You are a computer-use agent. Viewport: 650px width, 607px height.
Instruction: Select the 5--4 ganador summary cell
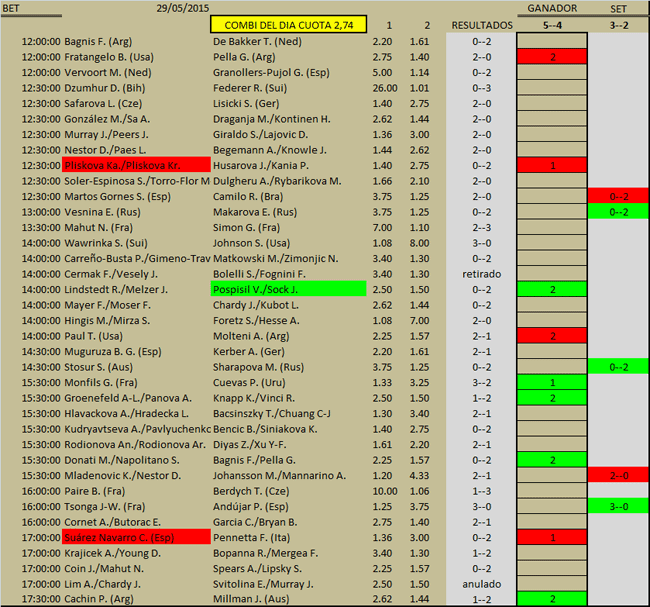point(552,25)
